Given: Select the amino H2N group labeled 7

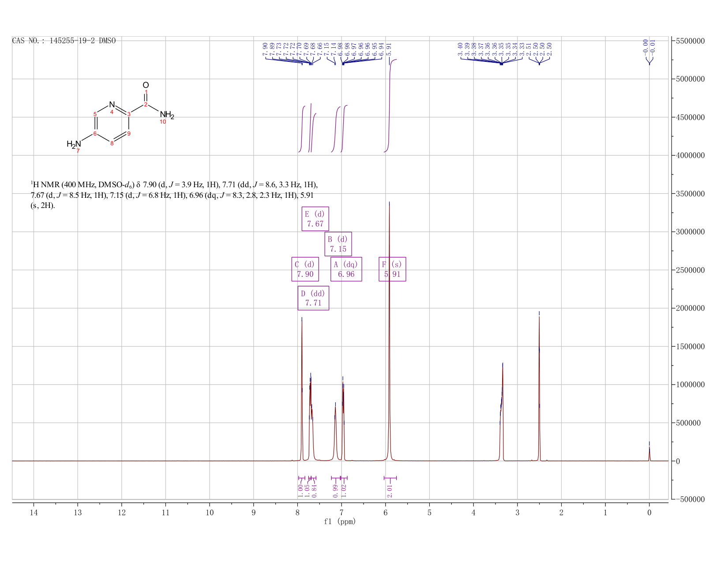Looking at the screenshot, I should (x=74, y=144).
